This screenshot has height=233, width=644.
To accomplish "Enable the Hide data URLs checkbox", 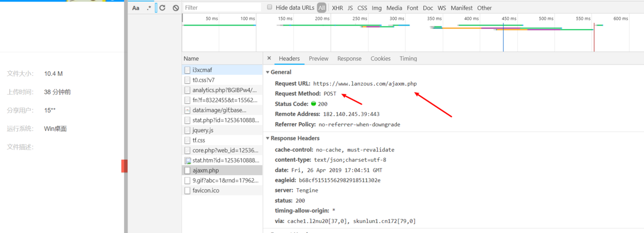I will 270,7.
